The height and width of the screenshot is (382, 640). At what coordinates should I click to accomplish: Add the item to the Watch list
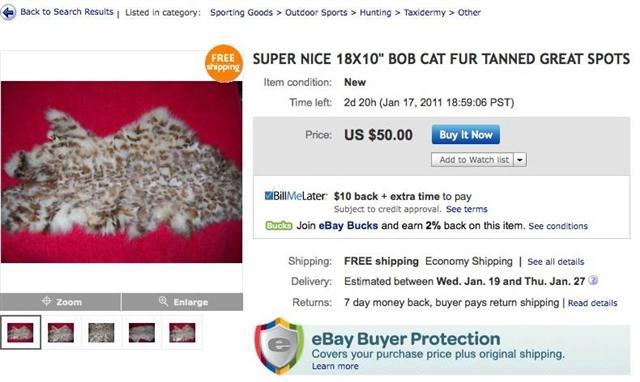[x=473, y=160]
